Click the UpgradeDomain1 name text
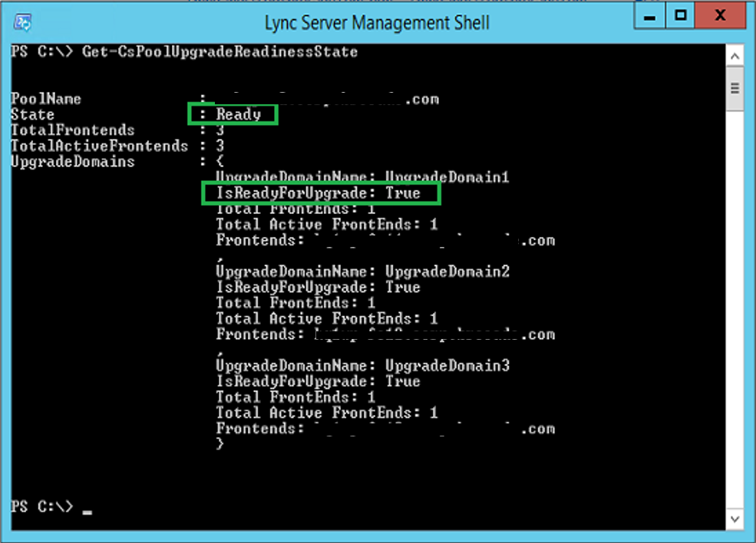 [x=447, y=177]
